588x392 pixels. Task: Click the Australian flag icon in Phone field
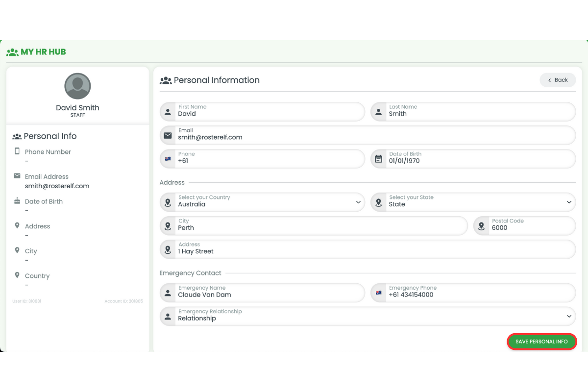[x=169, y=159]
